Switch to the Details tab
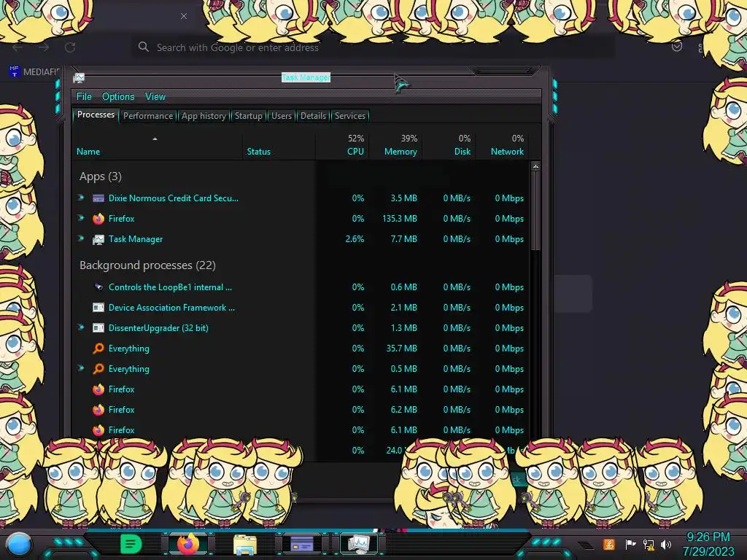Image resolution: width=747 pixels, height=560 pixels. pyautogui.click(x=314, y=116)
